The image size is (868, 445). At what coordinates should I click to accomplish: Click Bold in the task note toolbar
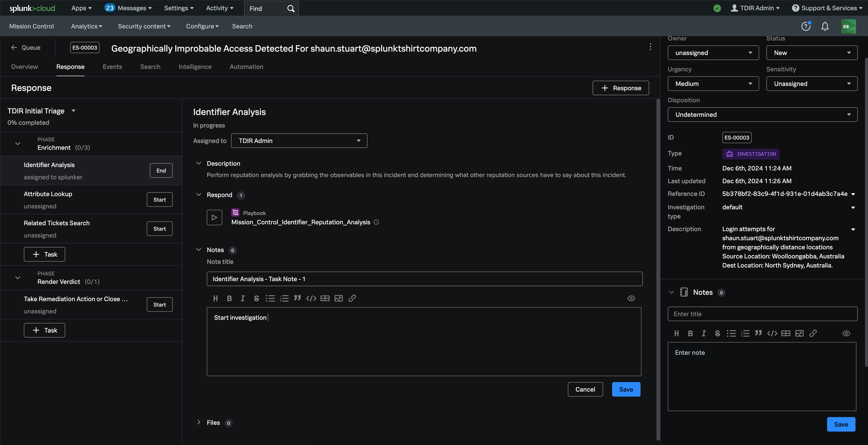[x=229, y=298]
